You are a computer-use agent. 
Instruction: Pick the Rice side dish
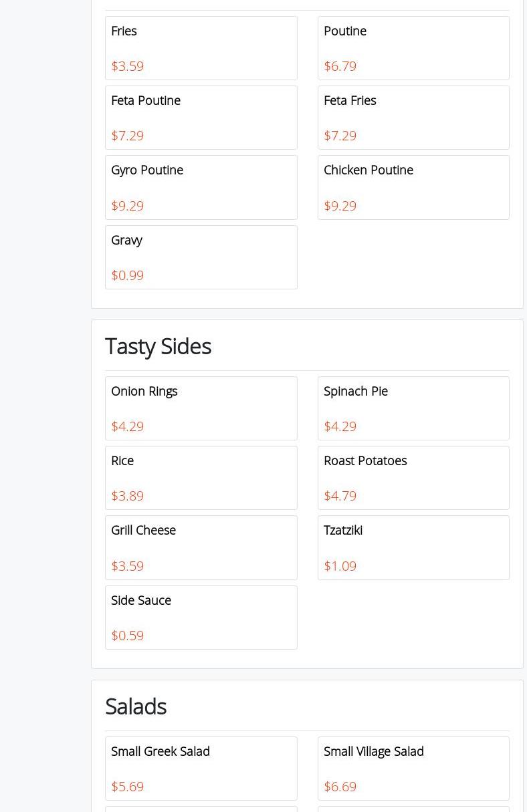[201, 478]
